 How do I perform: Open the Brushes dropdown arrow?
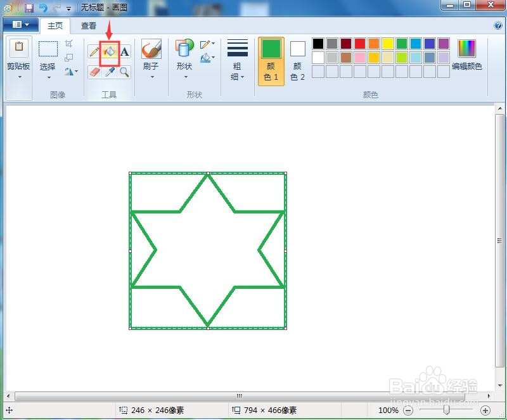click(x=152, y=77)
